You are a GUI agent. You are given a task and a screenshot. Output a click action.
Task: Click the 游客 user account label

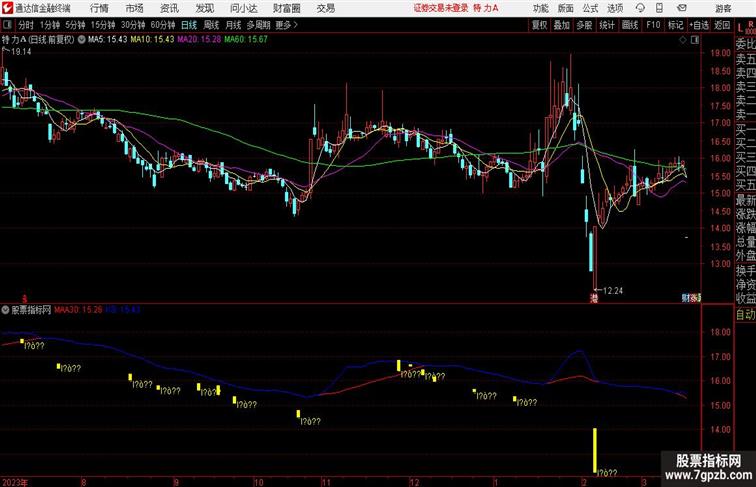[x=723, y=8]
